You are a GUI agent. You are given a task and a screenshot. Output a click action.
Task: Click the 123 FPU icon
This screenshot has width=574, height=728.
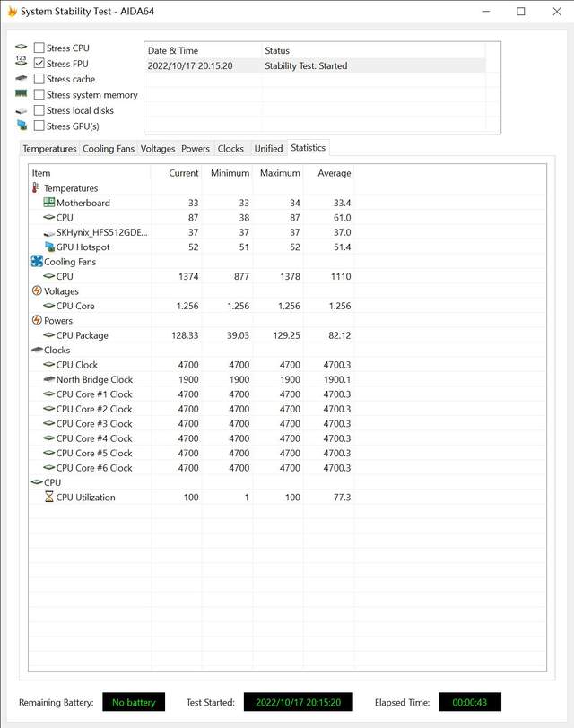22,60
